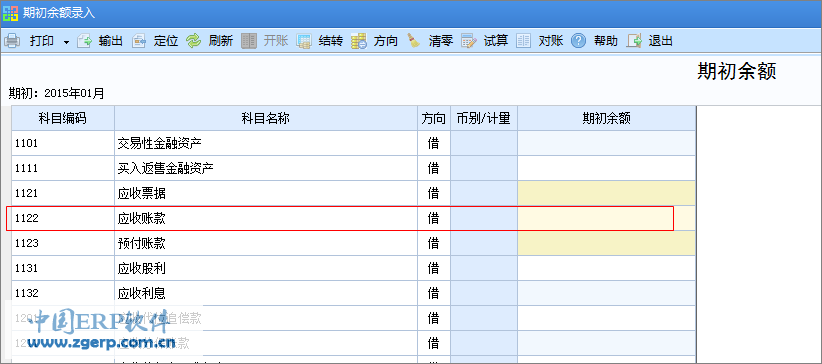This screenshot has width=822, height=364.
Task: Click the 对账 reconcile icon
Action: tap(524, 41)
